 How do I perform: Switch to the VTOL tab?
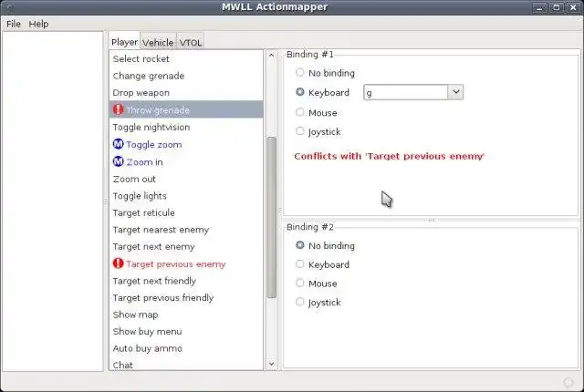click(191, 43)
